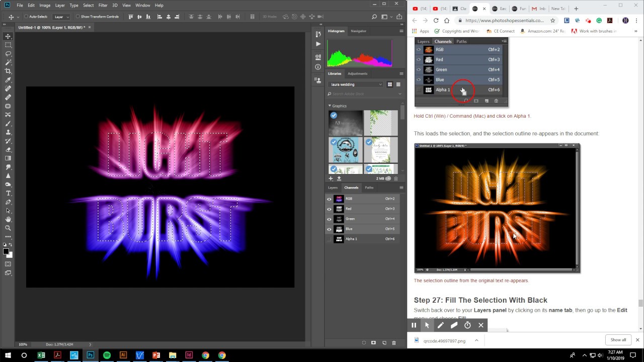Switch library to grid view icon

pos(390,84)
